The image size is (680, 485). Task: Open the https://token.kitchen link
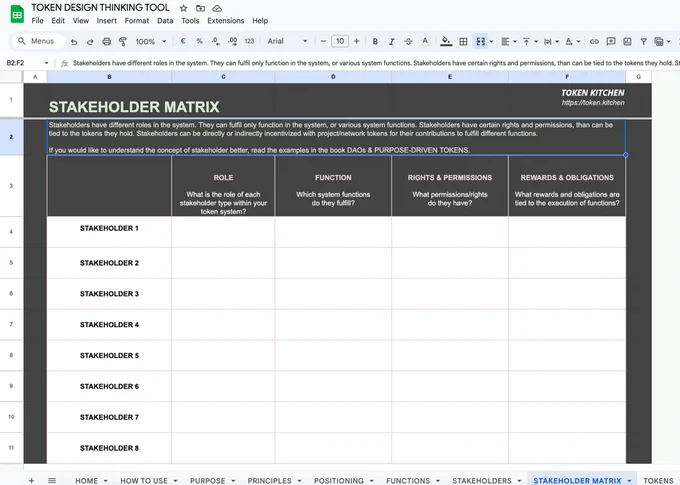(593, 103)
